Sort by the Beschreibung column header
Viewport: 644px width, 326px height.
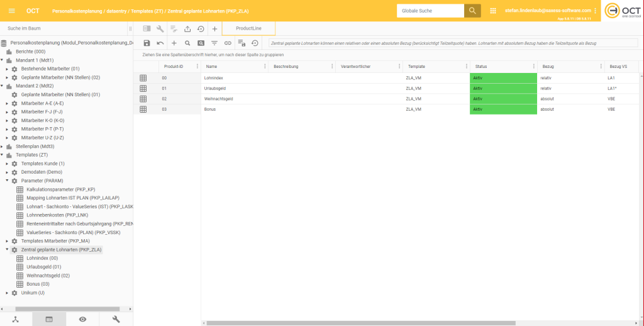coord(286,66)
